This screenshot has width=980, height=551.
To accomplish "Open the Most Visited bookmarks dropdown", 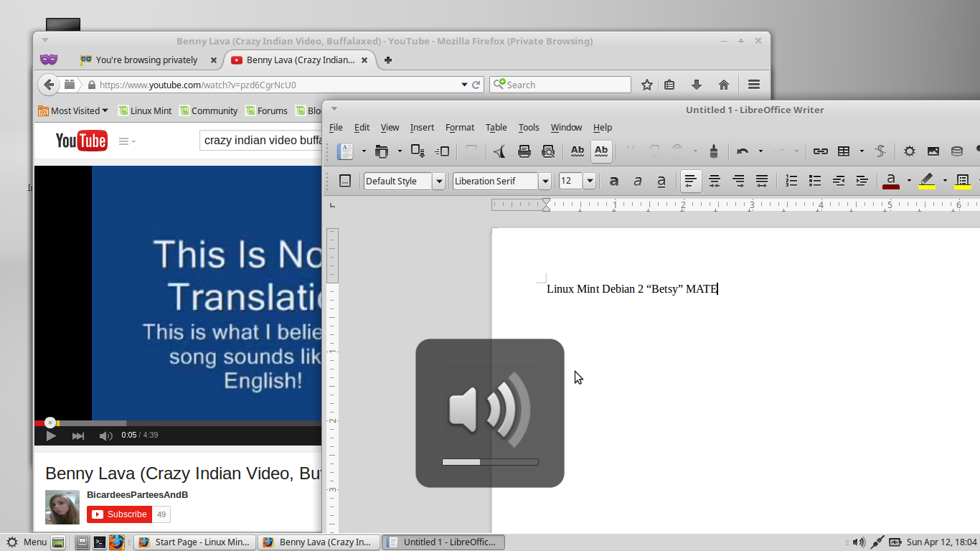I will point(73,110).
